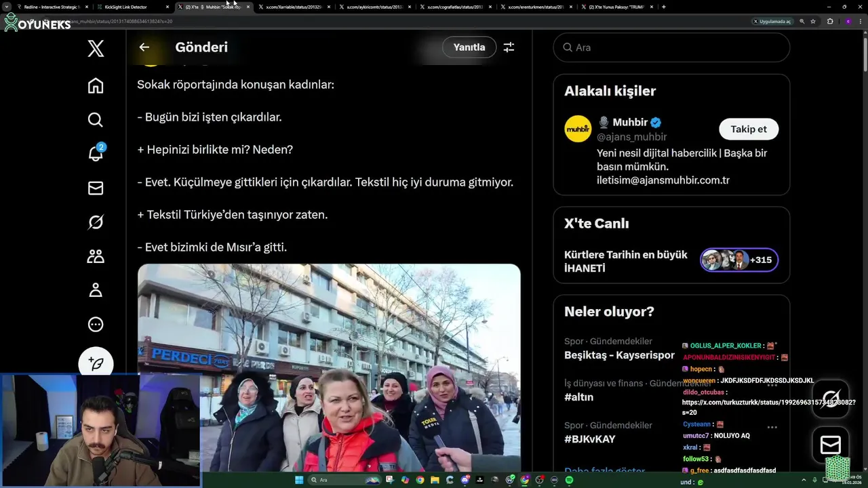Screen dimensions: 868x488
Task: Open Discord from the taskbar
Action: point(465,480)
